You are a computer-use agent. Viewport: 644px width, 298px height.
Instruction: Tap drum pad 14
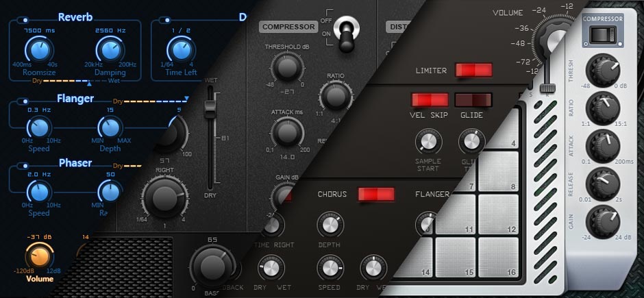tap(414, 257)
